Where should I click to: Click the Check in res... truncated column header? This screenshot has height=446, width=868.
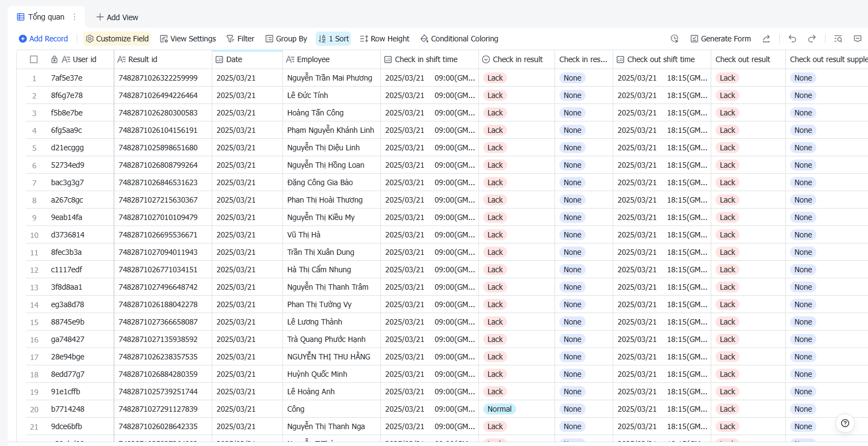click(583, 59)
